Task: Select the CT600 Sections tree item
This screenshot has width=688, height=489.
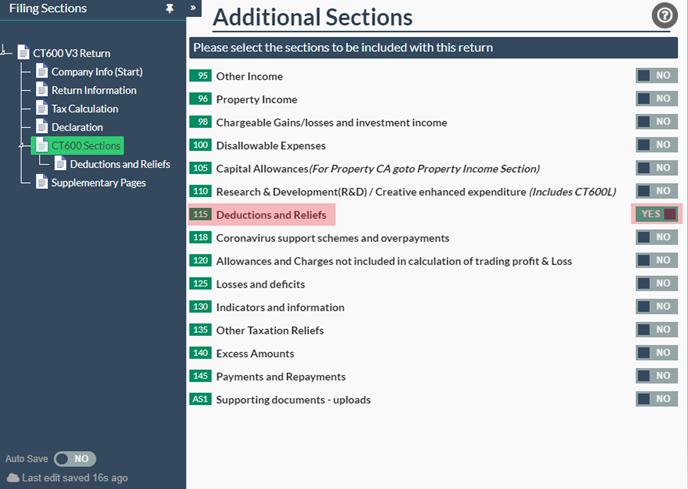Action: pos(85,146)
